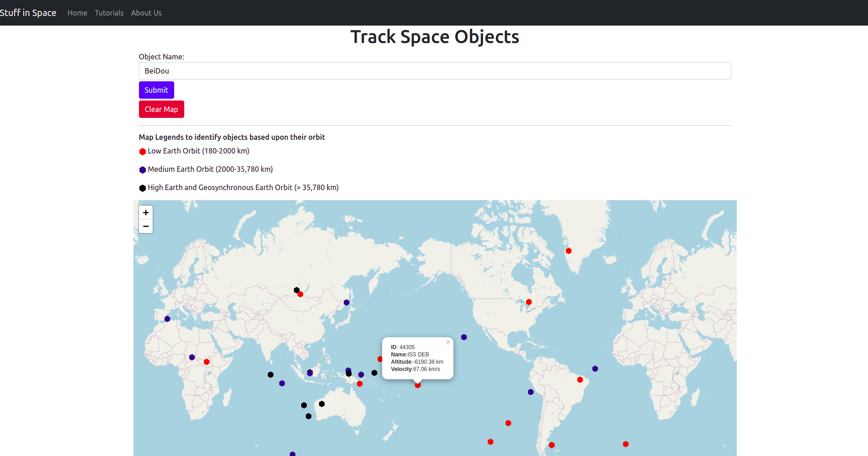Click the Low Earth Orbit legend label

pyautogui.click(x=198, y=151)
